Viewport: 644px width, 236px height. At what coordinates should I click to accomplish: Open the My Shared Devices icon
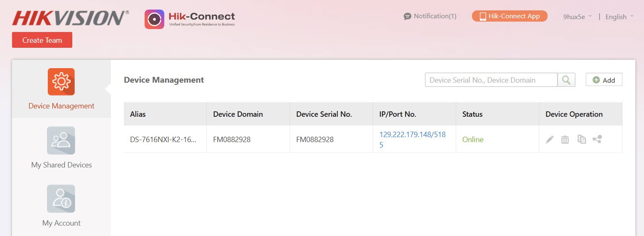pos(61,140)
